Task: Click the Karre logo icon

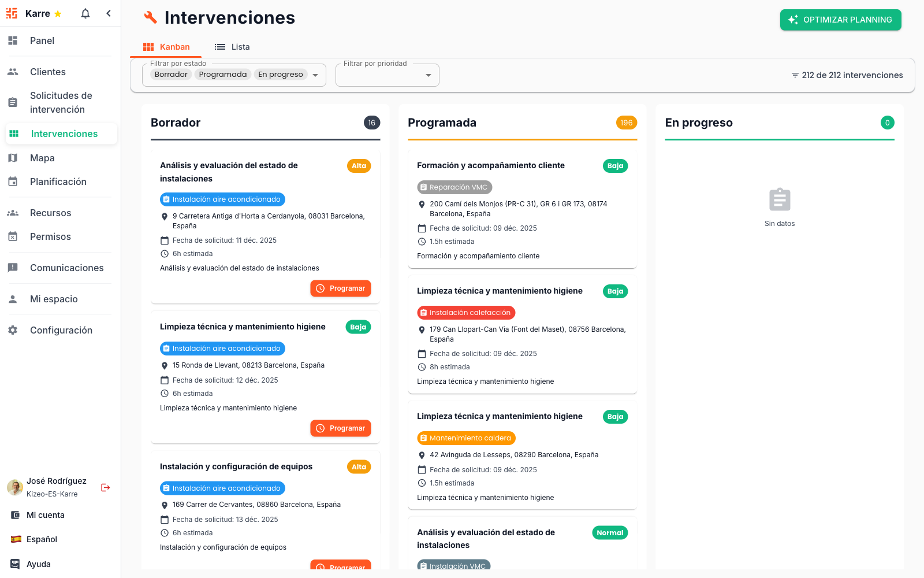Action: (12, 13)
